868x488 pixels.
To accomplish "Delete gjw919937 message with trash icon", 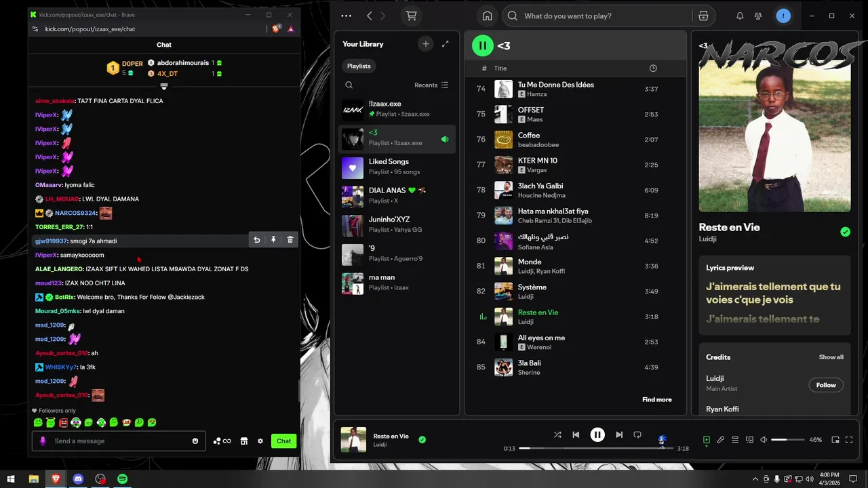I will click(290, 240).
